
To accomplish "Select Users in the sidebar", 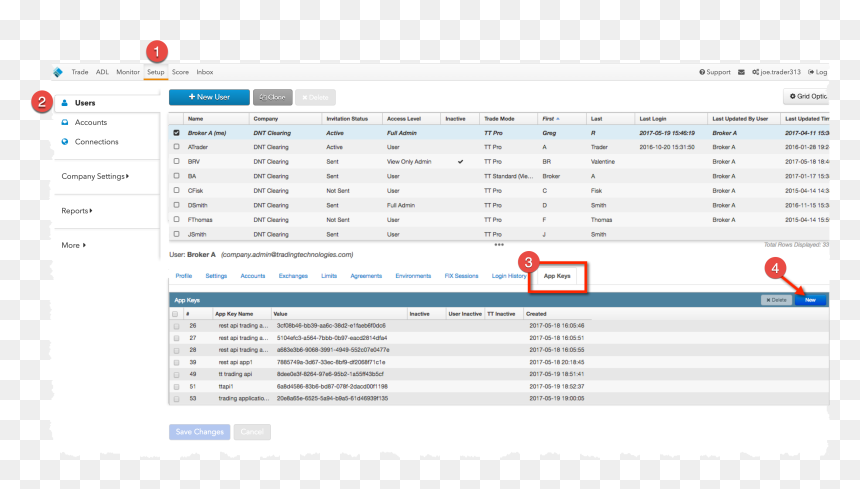I will 85,103.
